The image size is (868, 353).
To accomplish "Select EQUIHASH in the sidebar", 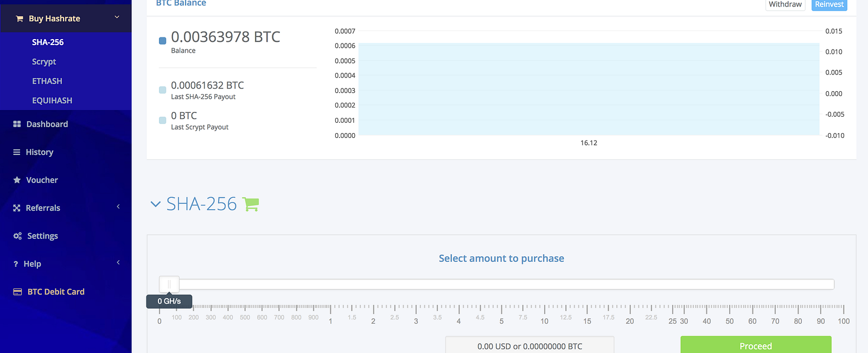I will tap(52, 100).
